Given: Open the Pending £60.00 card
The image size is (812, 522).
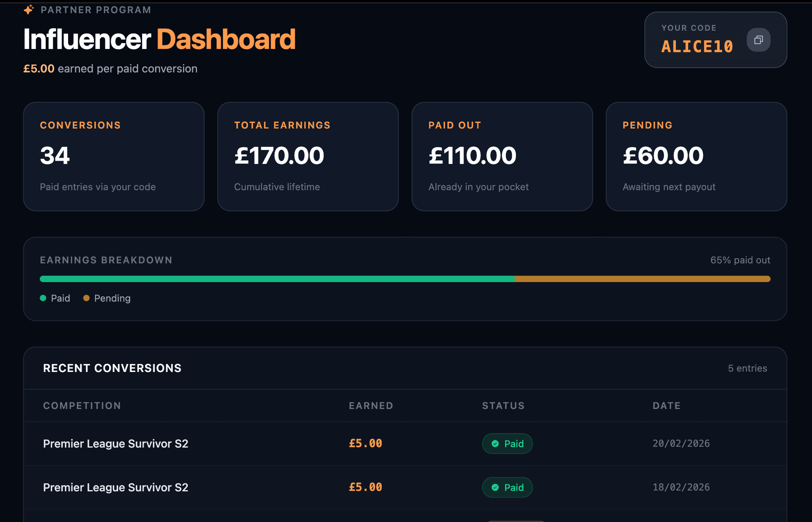Looking at the screenshot, I should pos(696,156).
